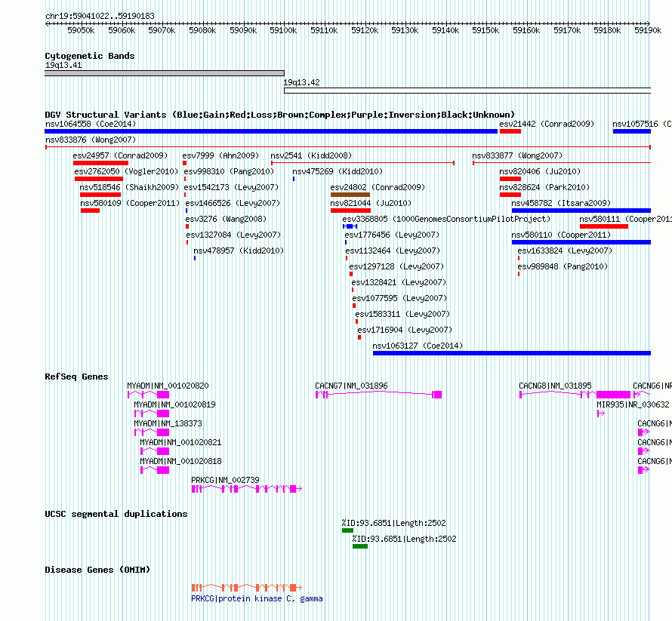Viewport: 672px width, 621px height.
Task: Select nsv828624 (Park2010) variant label
Action: click(544, 187)
